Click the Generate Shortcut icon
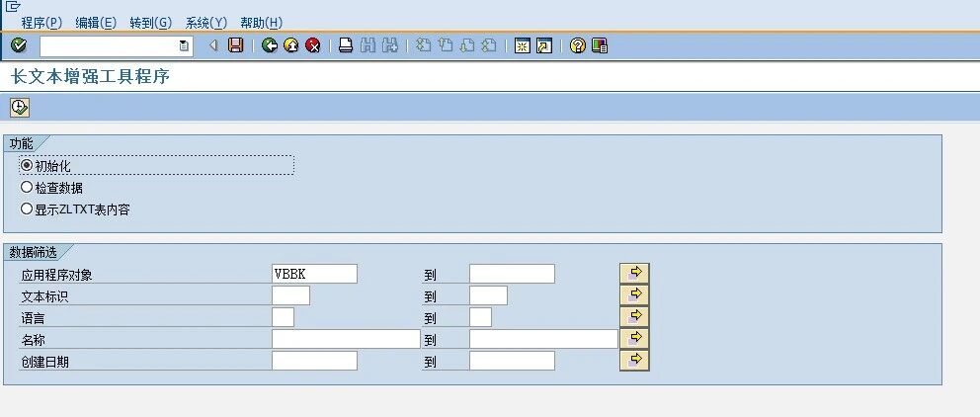Viewport: 980px width, 417px height. [x=544, y=45]
